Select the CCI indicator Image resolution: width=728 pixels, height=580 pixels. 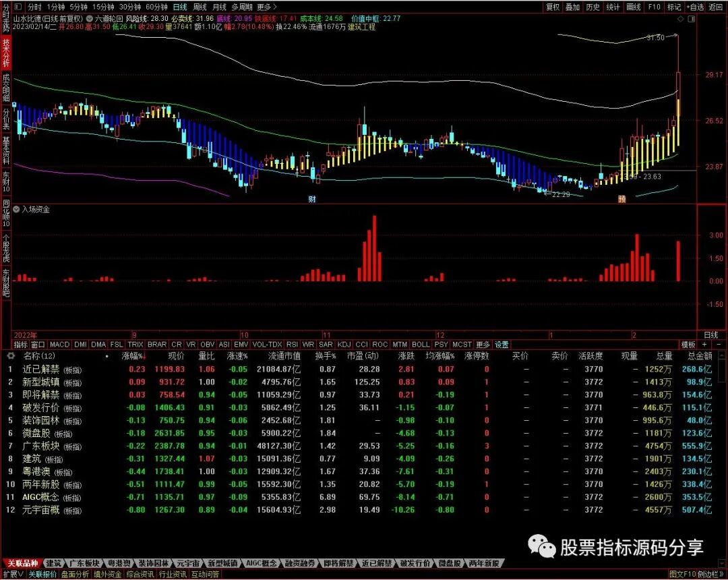pyautogui.click(x=362, y=345)
